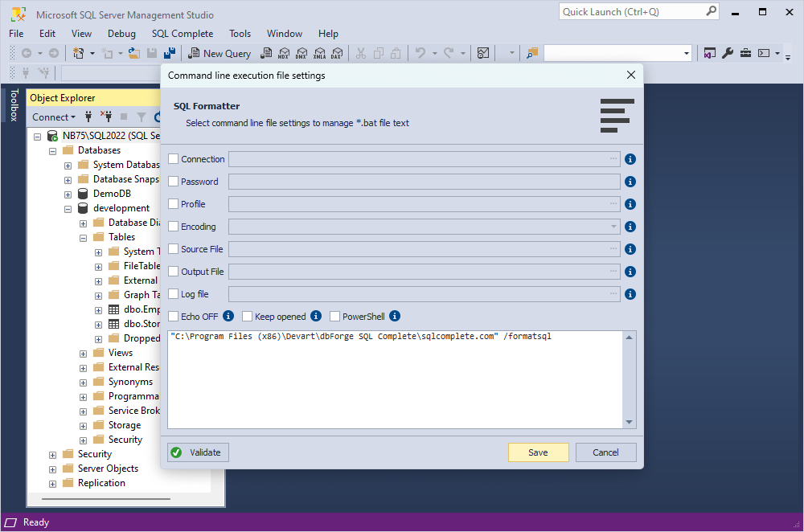This screenshot has width=804, height=532.
Task: Expand the Server Objects node
Action: pyautogui.click(x=52, y=469)
